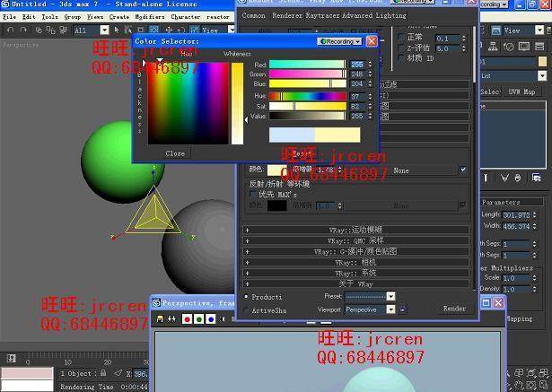The image size is (552, 392).
Task: Toggle alpha channel display in frame window
Action: click(223, 319)
